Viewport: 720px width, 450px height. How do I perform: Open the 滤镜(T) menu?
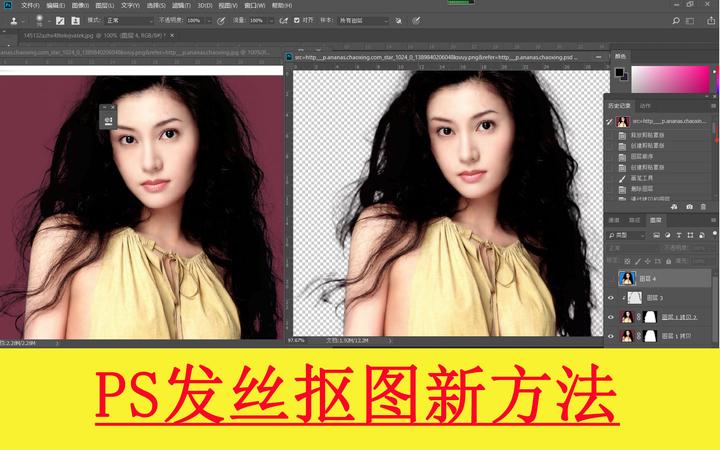[x=181, y=6]
